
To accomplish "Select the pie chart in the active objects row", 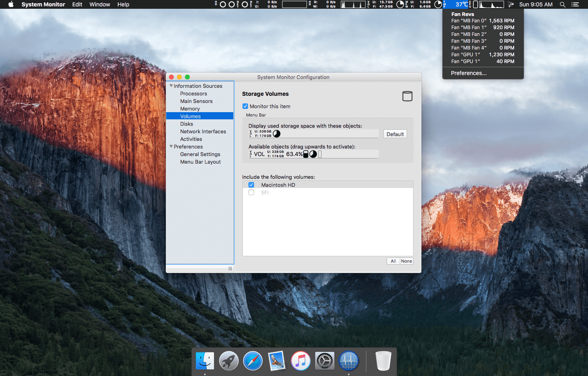I will tap(276, 134).
